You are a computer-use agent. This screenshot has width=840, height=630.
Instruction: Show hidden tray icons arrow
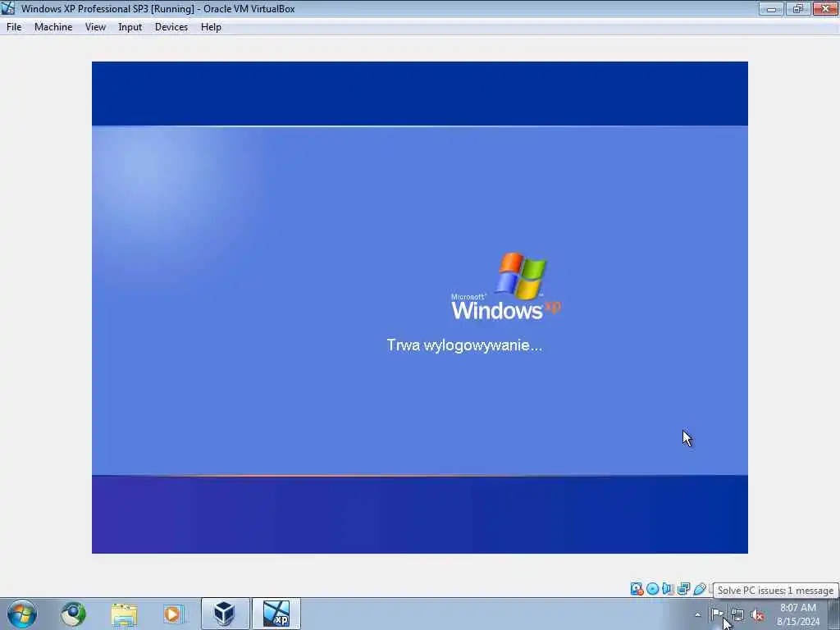pos(697,614)
